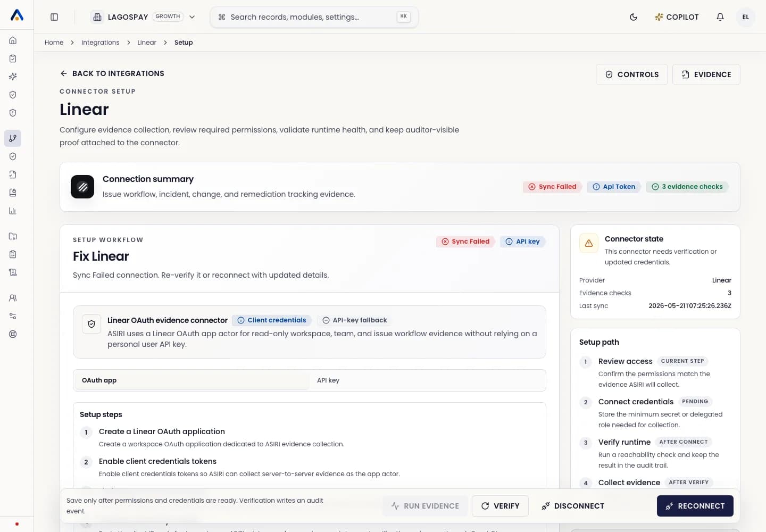Select Review access in Setup path
Viewport: 766px width, 532px height.
[x=625, y=361]
